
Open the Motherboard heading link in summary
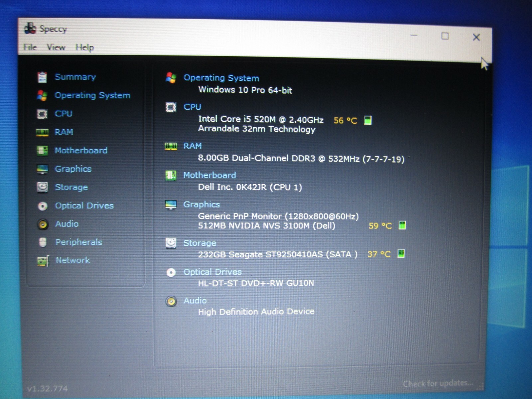coord(210,175)
